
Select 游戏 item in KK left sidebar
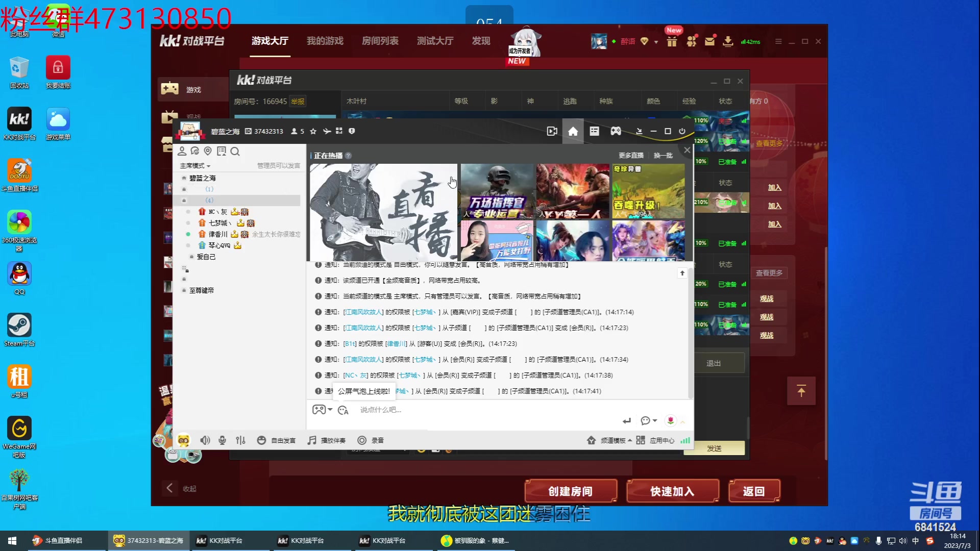[x=193, y=89]
